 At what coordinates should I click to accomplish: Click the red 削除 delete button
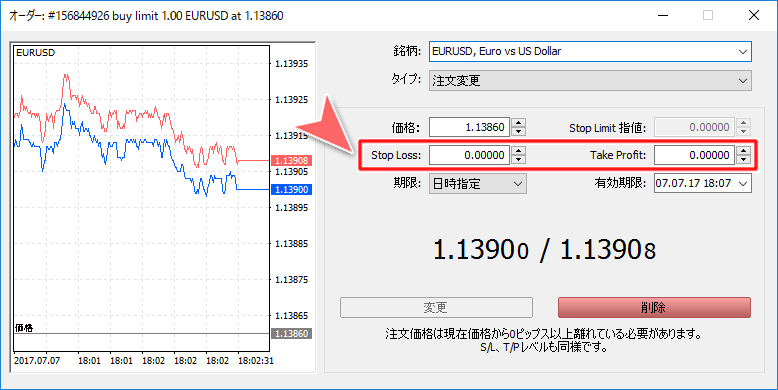coord(654,308)
